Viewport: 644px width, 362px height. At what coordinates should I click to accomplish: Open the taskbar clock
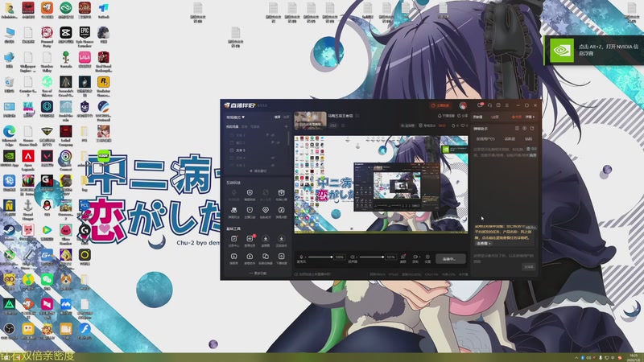[634, 357]
